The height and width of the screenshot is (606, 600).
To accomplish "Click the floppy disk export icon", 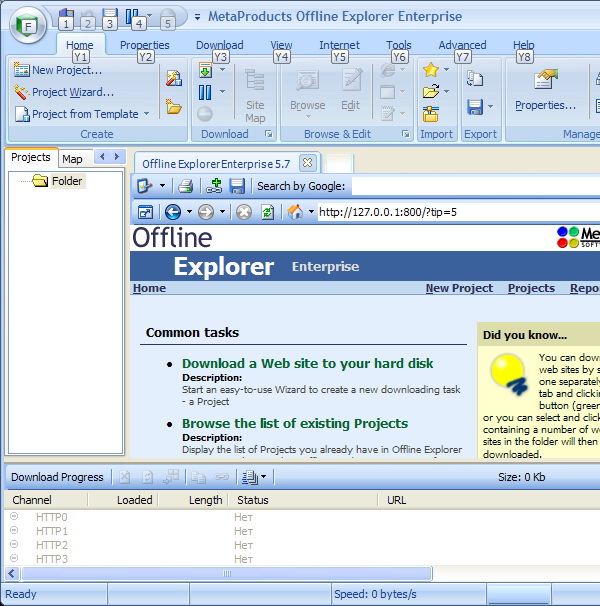I will coord(475,107).
